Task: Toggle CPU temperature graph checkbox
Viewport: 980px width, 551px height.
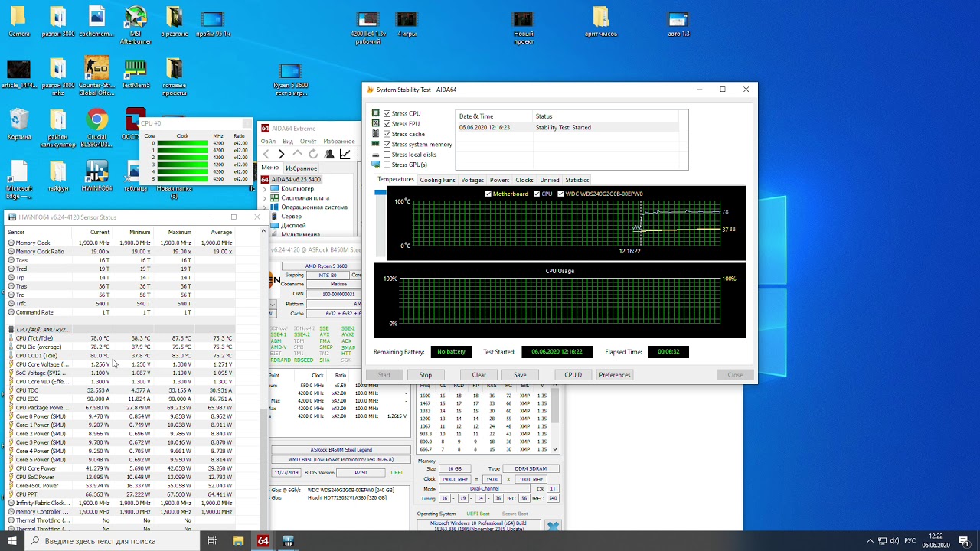Action: pyautogui.click(x=537, y=194)
